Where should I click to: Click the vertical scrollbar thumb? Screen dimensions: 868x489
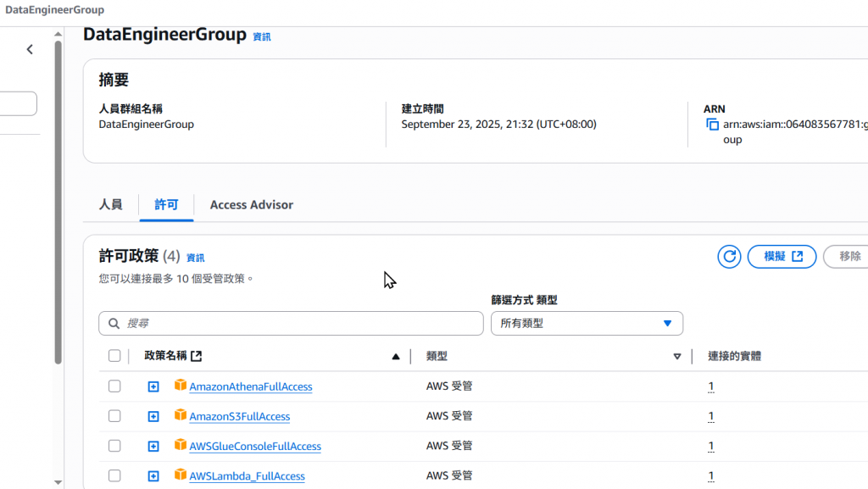pyautogui.click(x=58, y=202)
